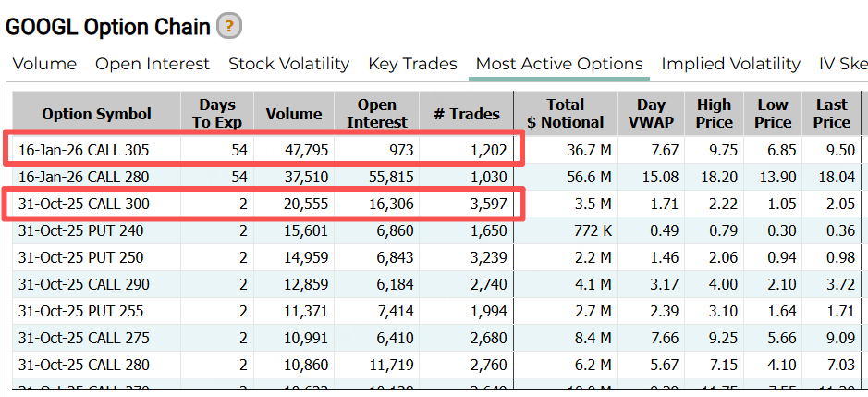
Task: Sort by Day VWAP column
Action: 652,114
